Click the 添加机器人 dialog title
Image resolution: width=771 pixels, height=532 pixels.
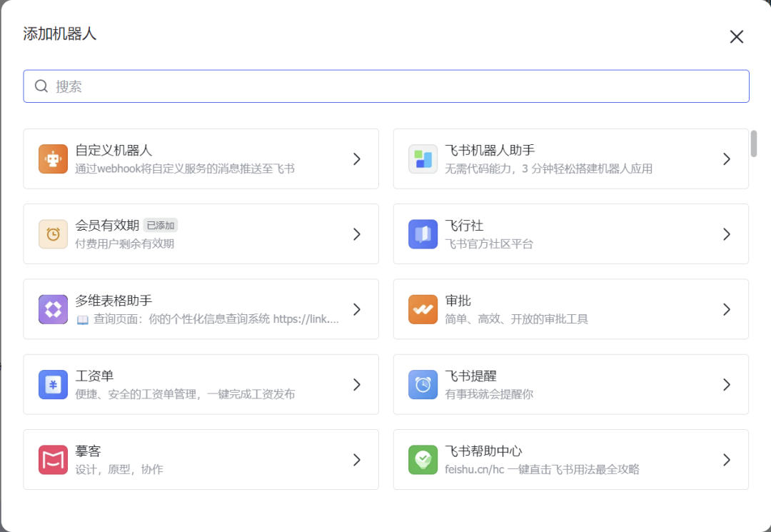tap(59, 34)
